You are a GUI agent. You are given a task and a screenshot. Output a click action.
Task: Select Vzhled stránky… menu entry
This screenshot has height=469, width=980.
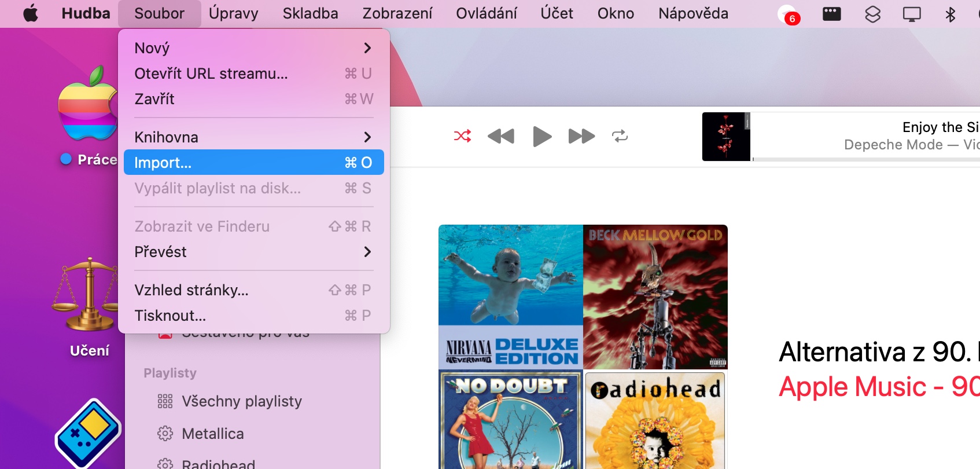[254, 290]
